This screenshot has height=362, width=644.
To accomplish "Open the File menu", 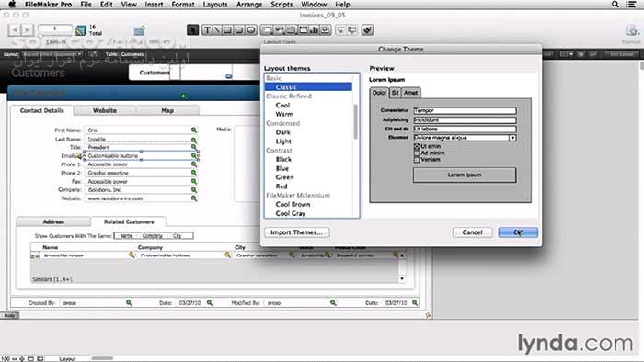I will [86, 5].
